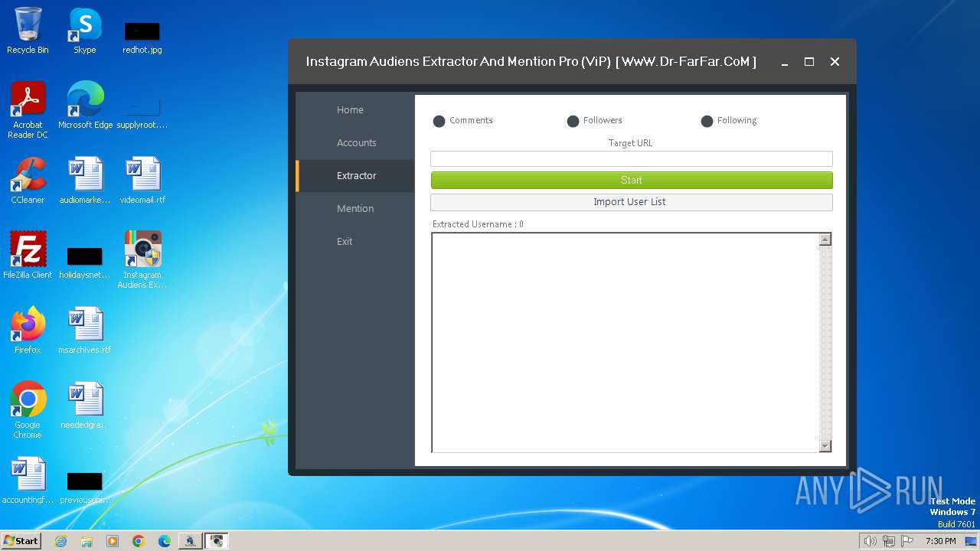
Task: Launch the Google Chrome desktop shortcut
Action: point(28,410)
